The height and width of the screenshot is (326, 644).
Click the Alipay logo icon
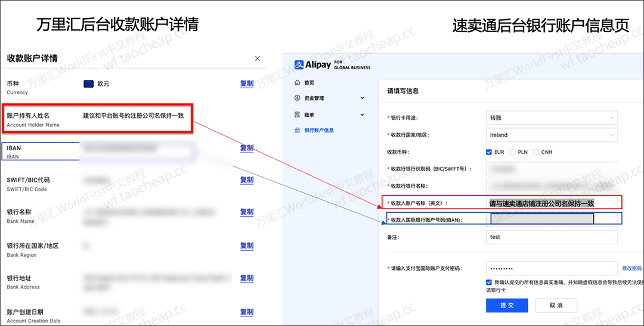coord(299,64)
